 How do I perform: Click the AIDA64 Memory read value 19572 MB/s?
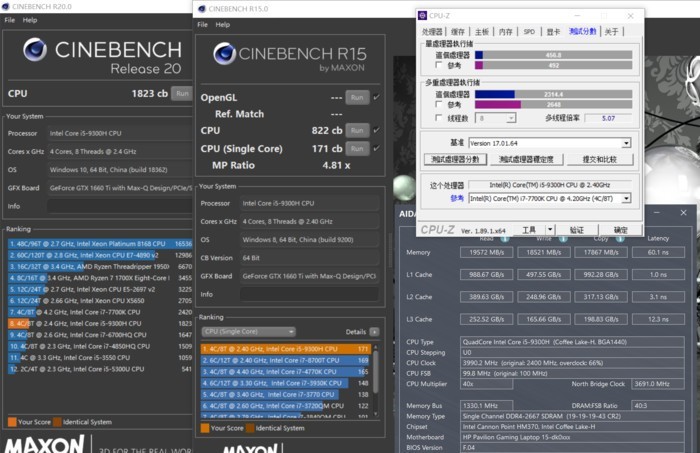coord(487,252)
